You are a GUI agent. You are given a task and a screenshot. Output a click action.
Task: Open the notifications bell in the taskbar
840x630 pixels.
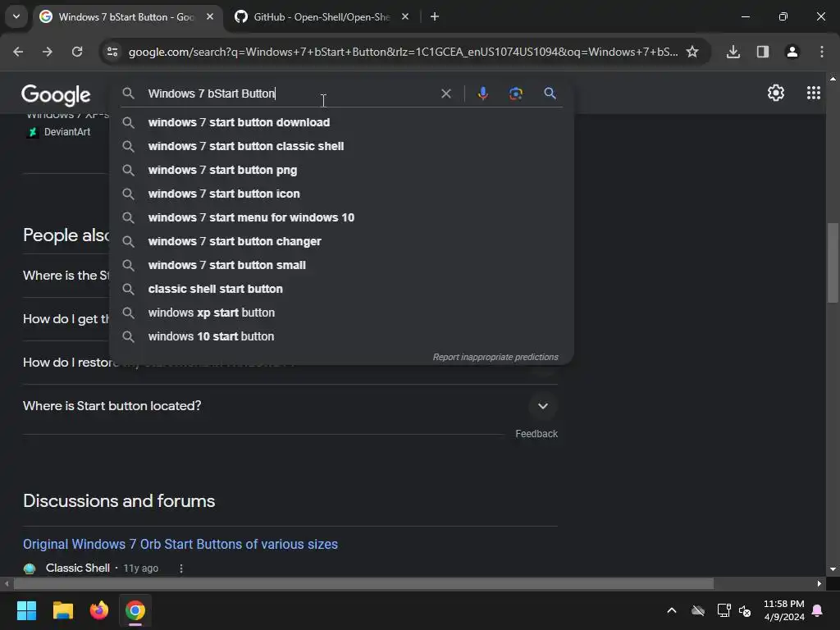coord(818,610)
